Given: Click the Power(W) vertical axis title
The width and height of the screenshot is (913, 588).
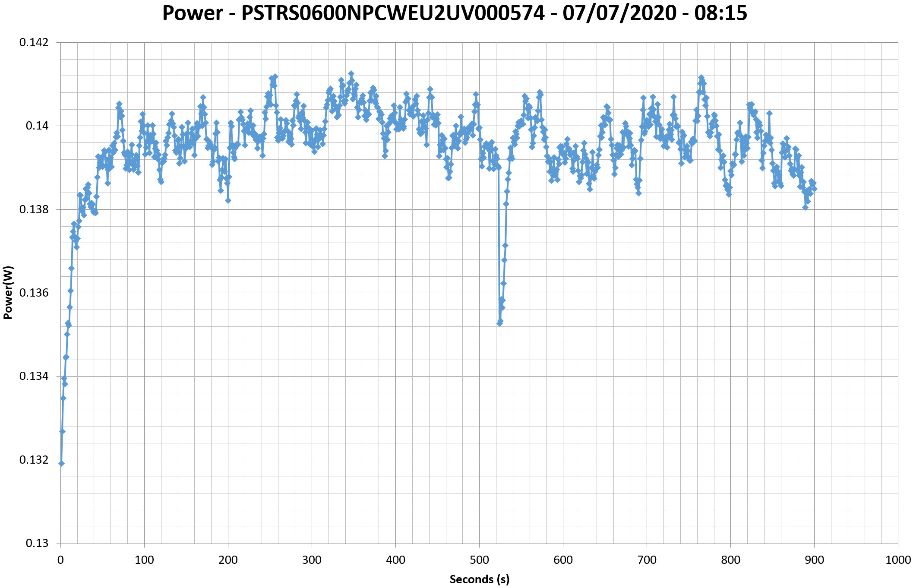Looking at the screenshot, I should (8, 292).
